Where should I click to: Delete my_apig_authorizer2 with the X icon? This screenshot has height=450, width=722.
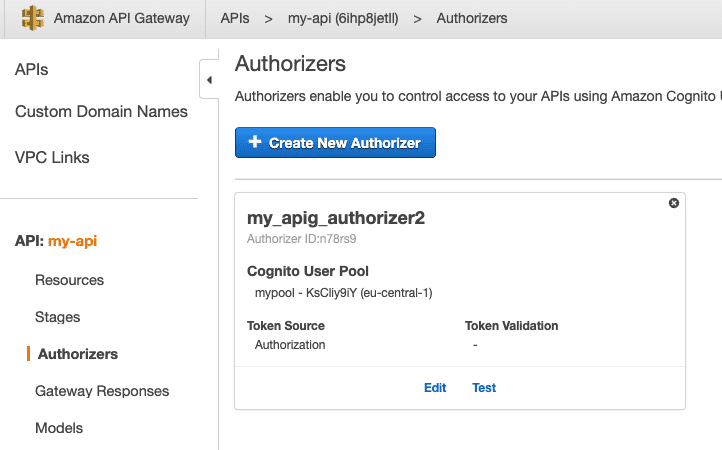coord(674,203)
